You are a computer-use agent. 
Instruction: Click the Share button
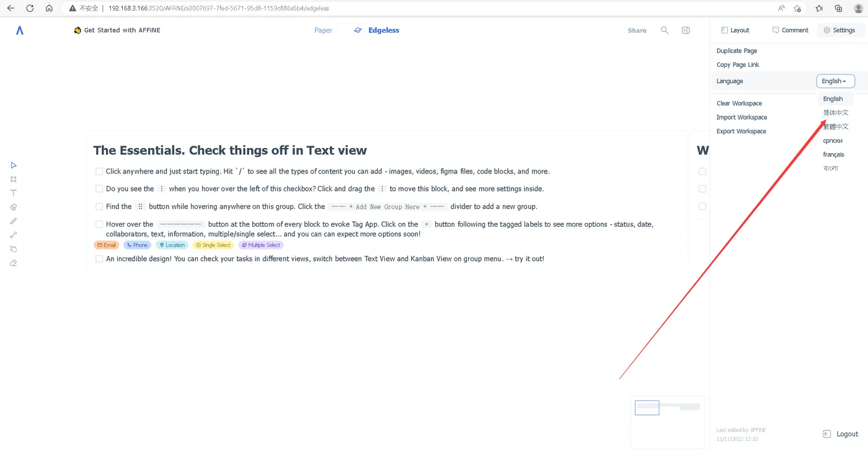coord(637,30)
